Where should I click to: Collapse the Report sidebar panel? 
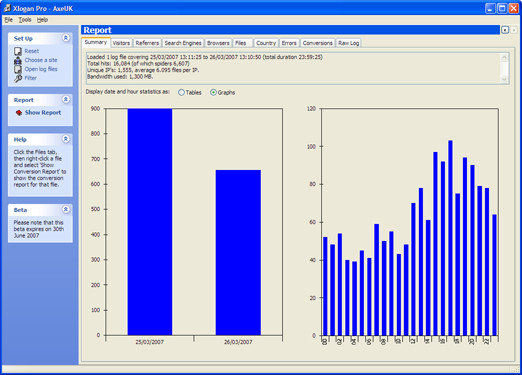66,99
